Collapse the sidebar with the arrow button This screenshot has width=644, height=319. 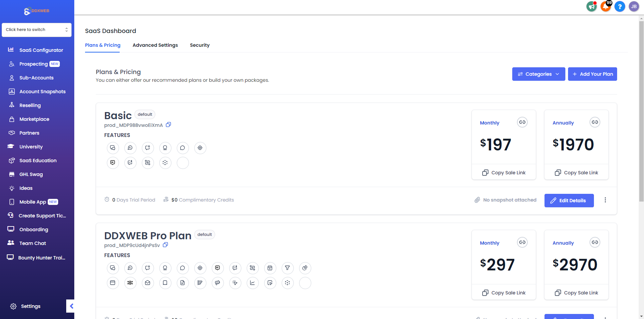(71, 306)
